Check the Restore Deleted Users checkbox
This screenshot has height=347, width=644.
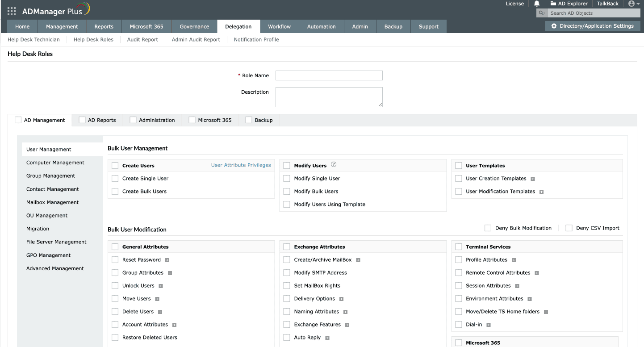pyautogui.click(x=115, y=337)
